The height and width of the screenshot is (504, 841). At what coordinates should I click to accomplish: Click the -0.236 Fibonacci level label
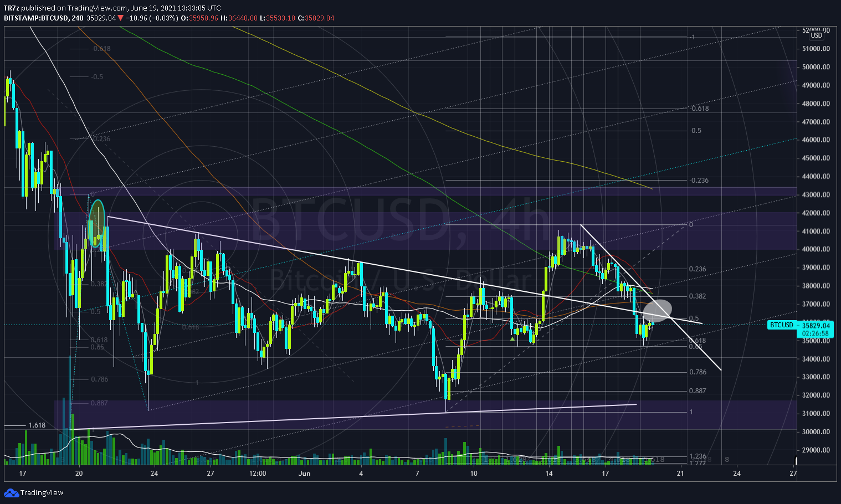699,181
